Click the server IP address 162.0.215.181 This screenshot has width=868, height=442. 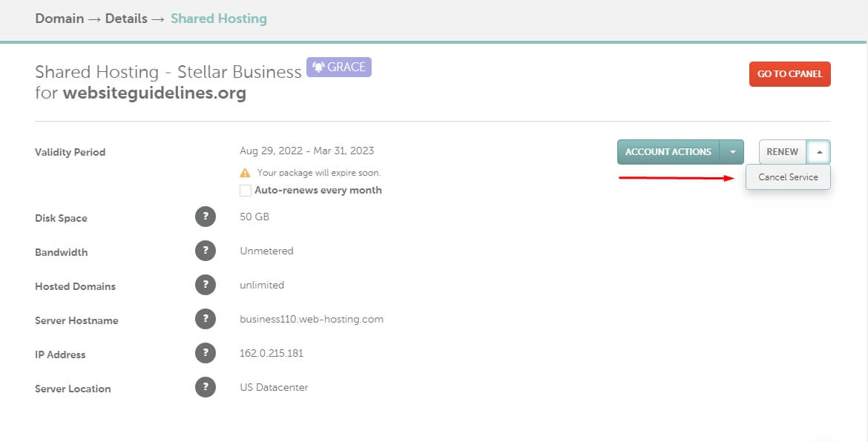[x=272, y=354]
